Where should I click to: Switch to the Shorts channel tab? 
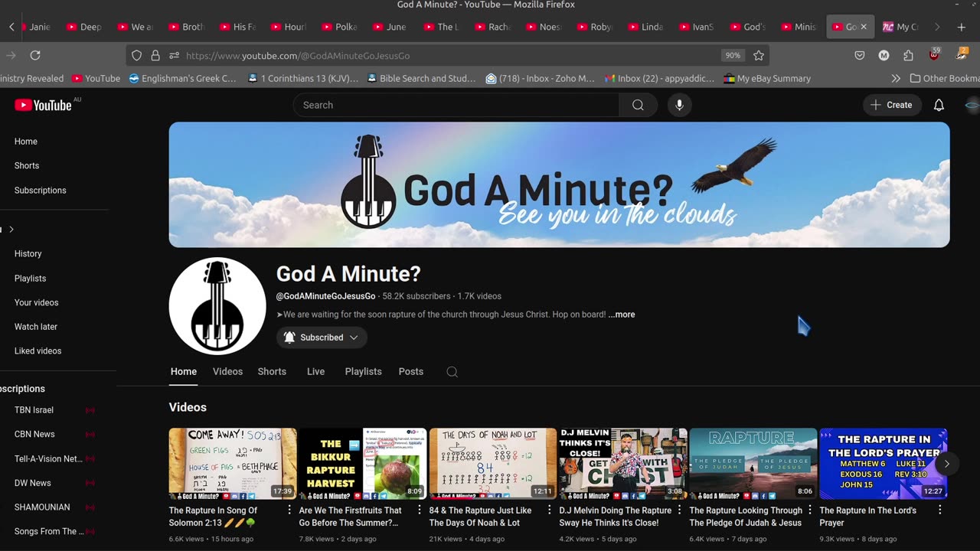pyautogui.click(x=272, y=371)
